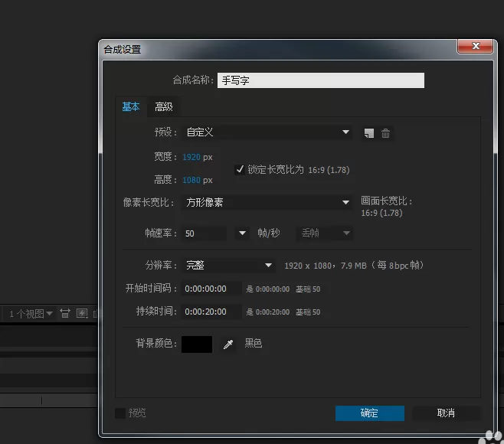The width and height of the screenshot is (504, 444).
Task: Click the 开始时间码 field 0:00:00:00
Action: tap(211, 289)
